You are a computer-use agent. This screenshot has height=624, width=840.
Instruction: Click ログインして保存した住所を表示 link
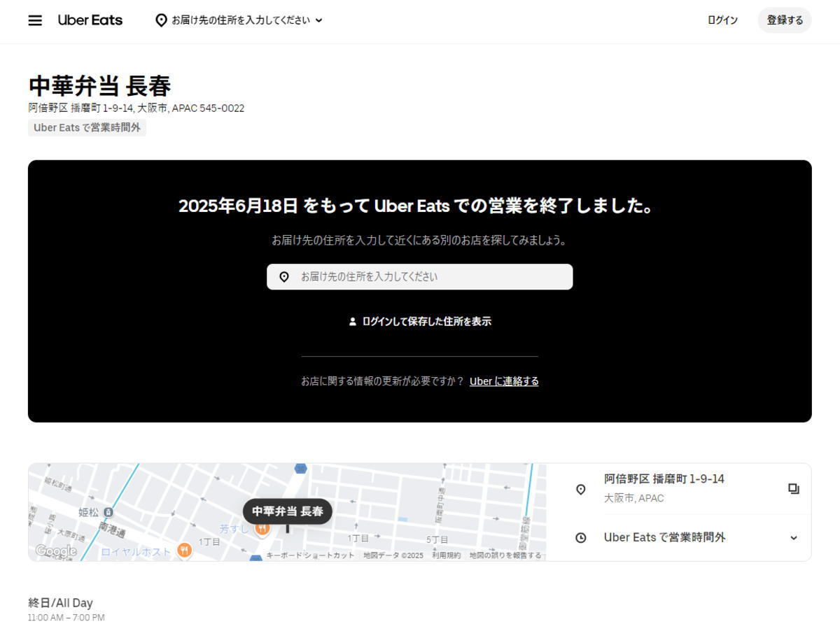point(420,322)
